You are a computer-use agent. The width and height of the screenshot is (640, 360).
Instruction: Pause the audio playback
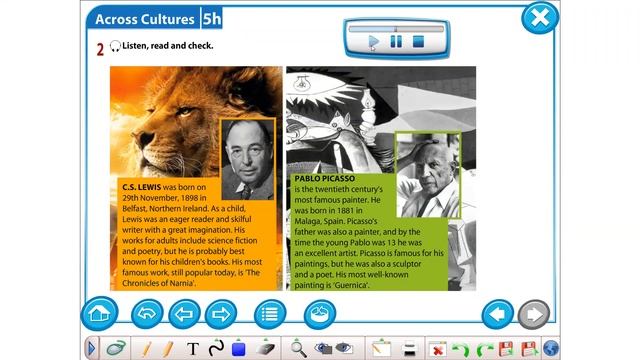pyautogui.click(x=396, y=42)
